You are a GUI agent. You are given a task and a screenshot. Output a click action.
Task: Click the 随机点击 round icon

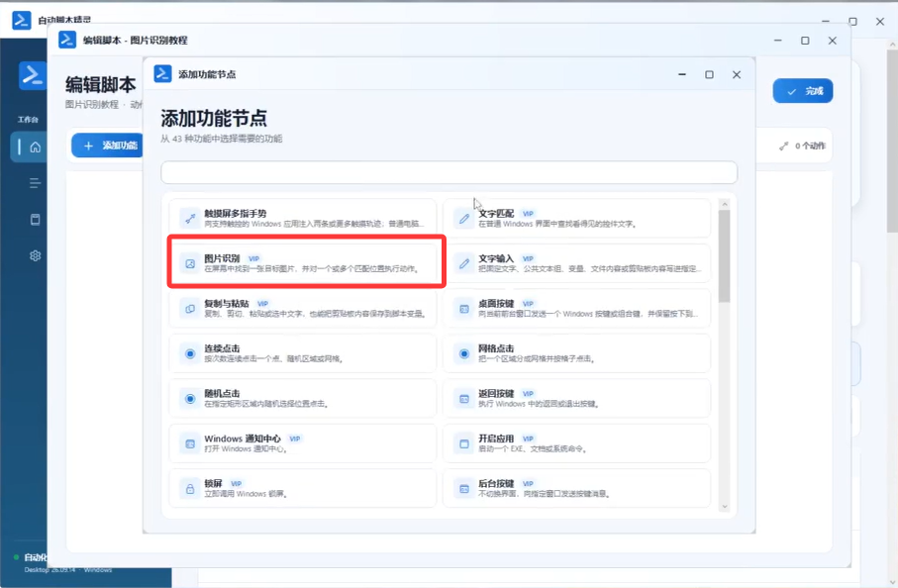[190, 399]
